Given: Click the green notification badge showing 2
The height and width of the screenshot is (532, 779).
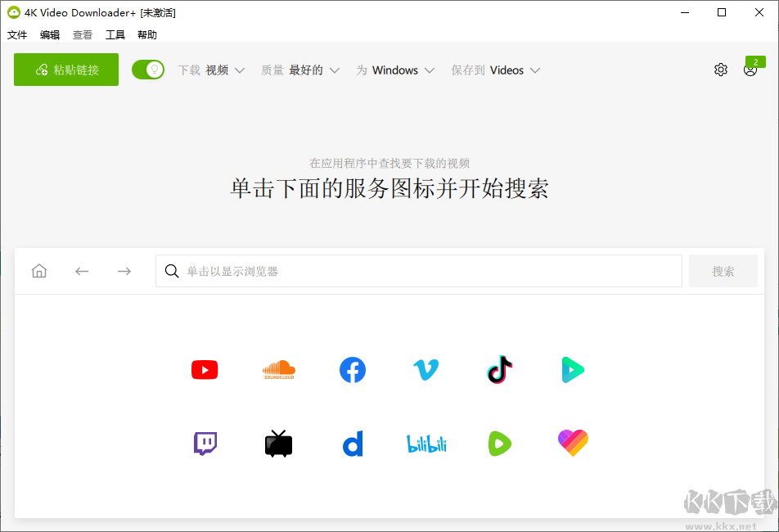Looking at the screenshot, I should 755,61.
